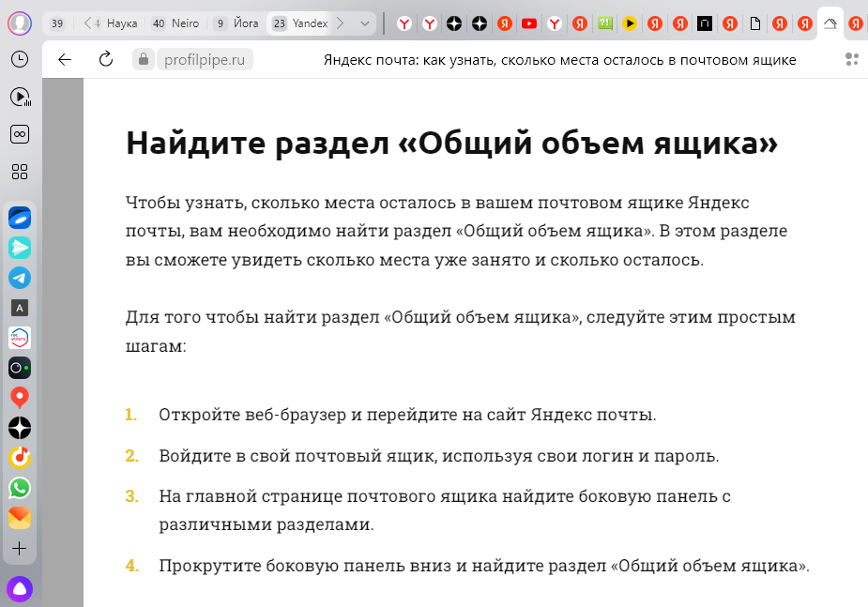Open the tab group labeled 39
This screenshot has width=868, height=607.
tap(57, 23)
